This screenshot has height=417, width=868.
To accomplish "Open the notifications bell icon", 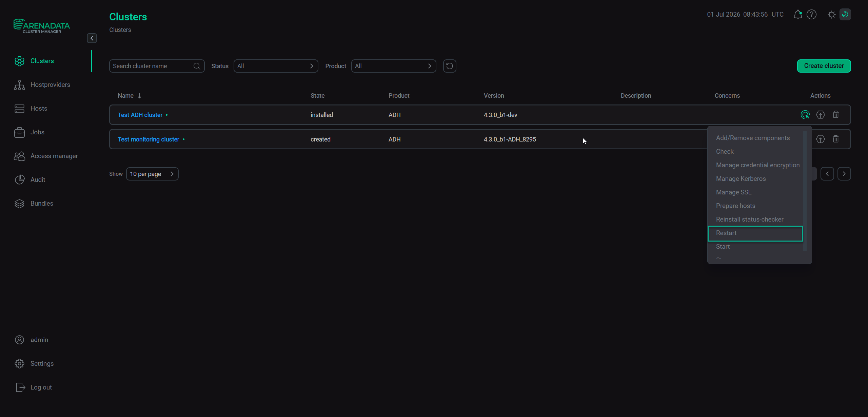I will pyautogui.click(x=797, y=15).
